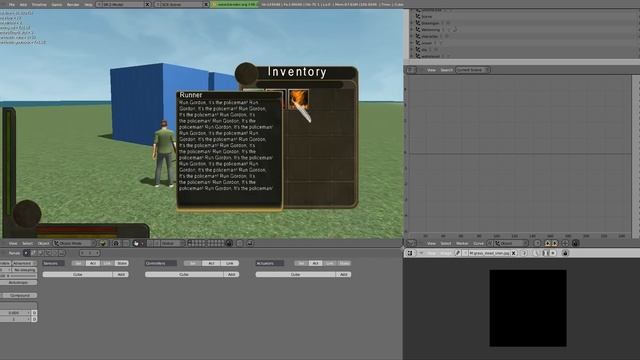Toggle Act under Controllers
Viewport: 640px width, 360px height.
click(211, 263)
